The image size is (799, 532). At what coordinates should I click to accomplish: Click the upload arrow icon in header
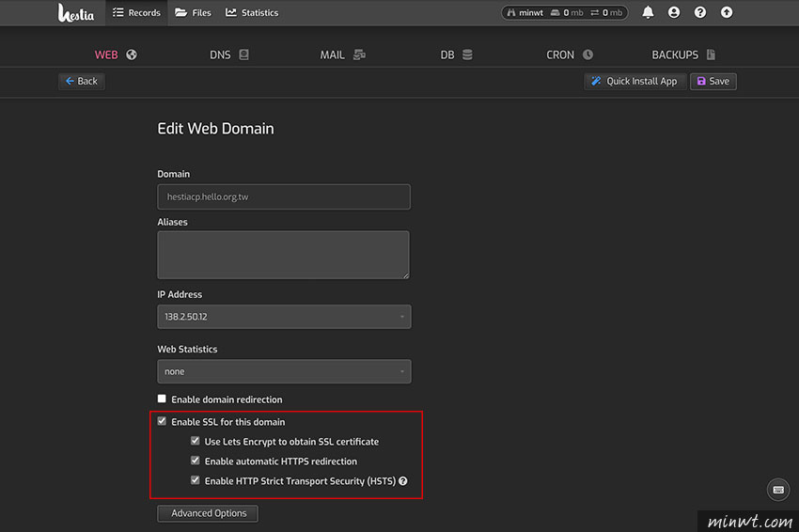[x=727, y=12]
